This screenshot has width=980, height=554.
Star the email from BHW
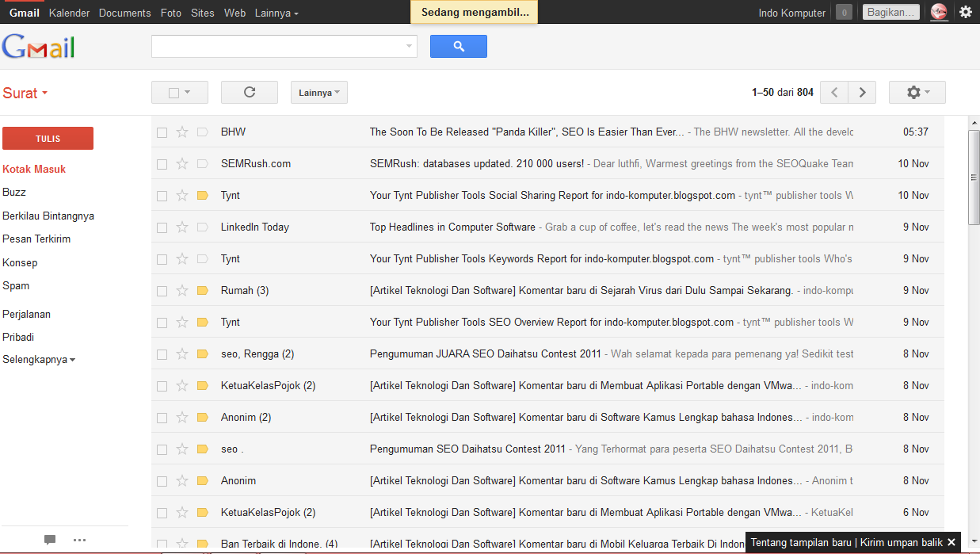(181, 132)
